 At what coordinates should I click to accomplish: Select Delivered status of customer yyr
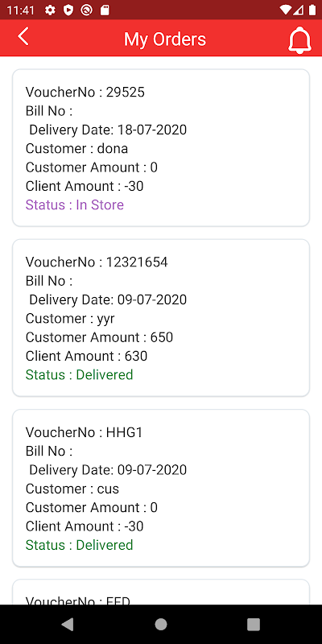[x=79, y=374]
